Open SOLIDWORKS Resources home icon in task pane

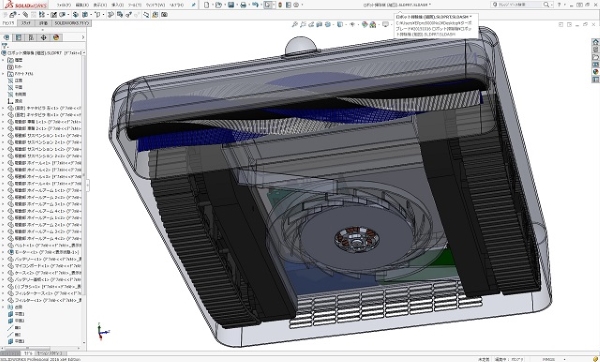595,42
